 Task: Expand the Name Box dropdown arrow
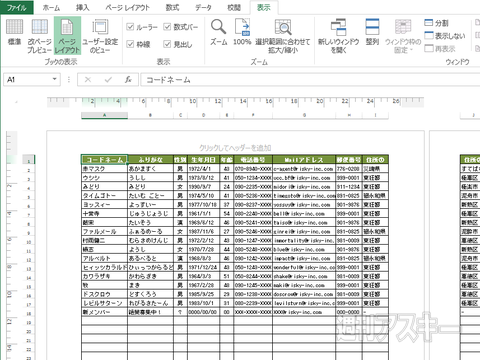tap(54, 79)
